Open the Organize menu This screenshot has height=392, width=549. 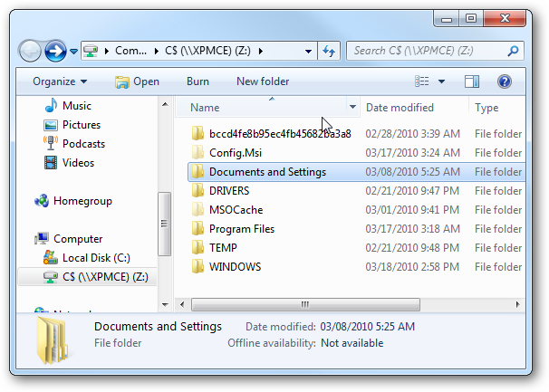point(60,81)
